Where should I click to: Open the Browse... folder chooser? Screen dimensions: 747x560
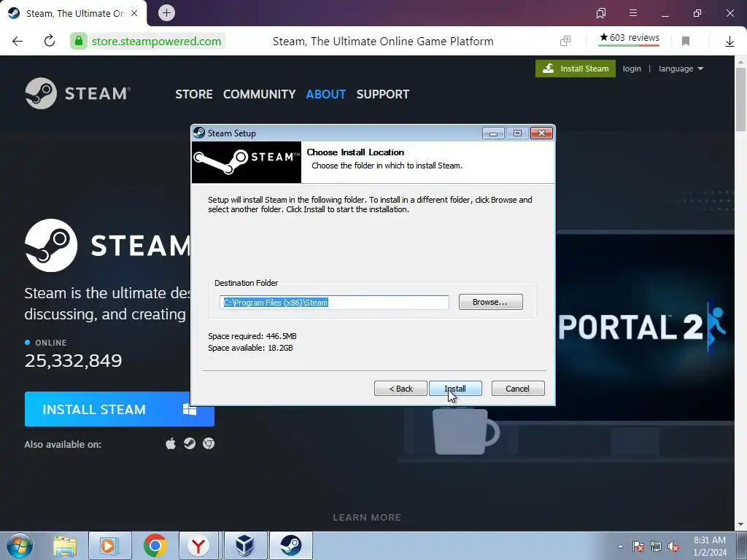pos(491,302)
